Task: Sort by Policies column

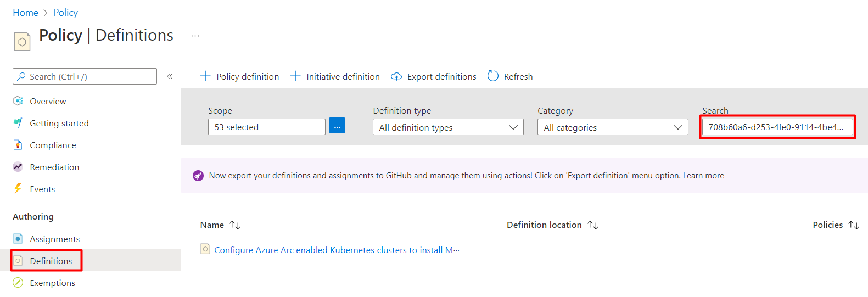Action: [854, 225]
